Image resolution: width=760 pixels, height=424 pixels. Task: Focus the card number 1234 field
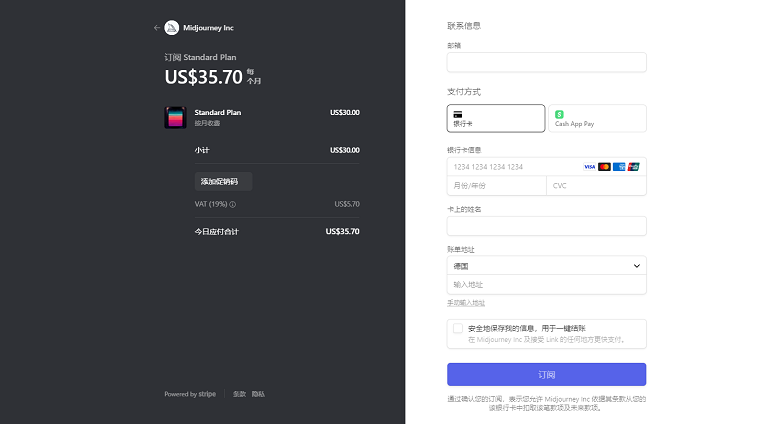pos(547,167)
